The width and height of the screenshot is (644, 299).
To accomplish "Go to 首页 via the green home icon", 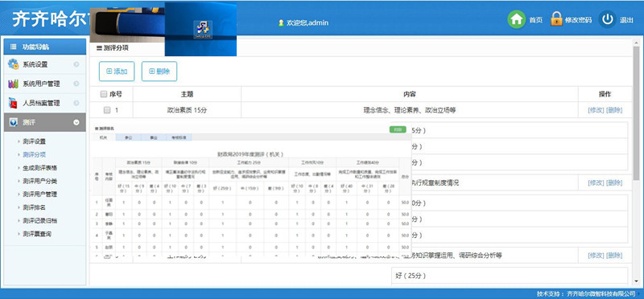I will tap(516, 19).
